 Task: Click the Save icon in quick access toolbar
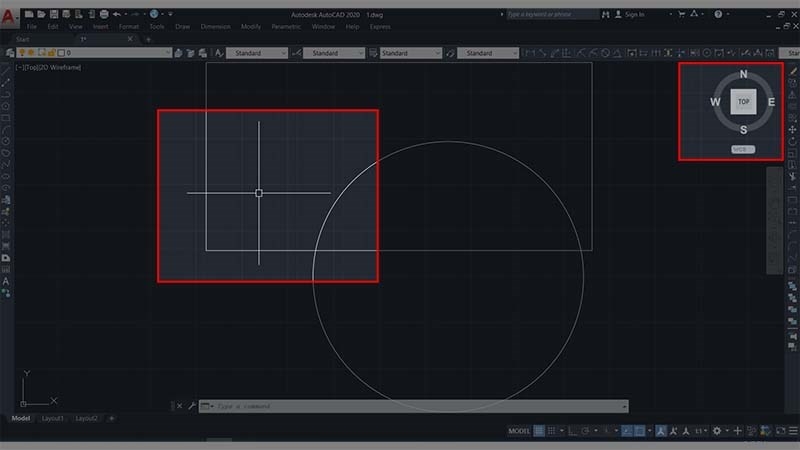tap(54, 14)
